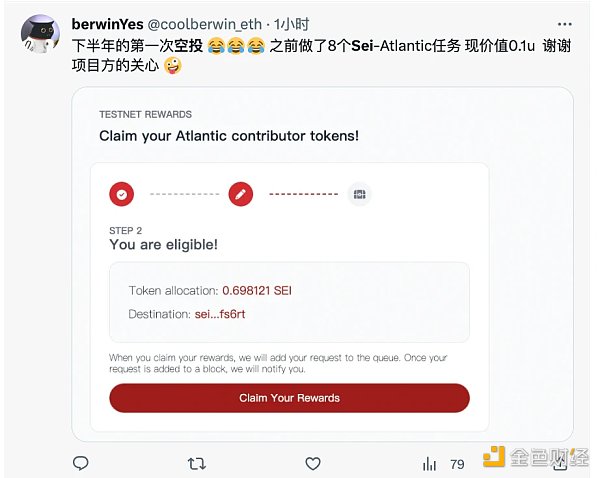Open the three-dot more options menu

click(x=564, y=24)
